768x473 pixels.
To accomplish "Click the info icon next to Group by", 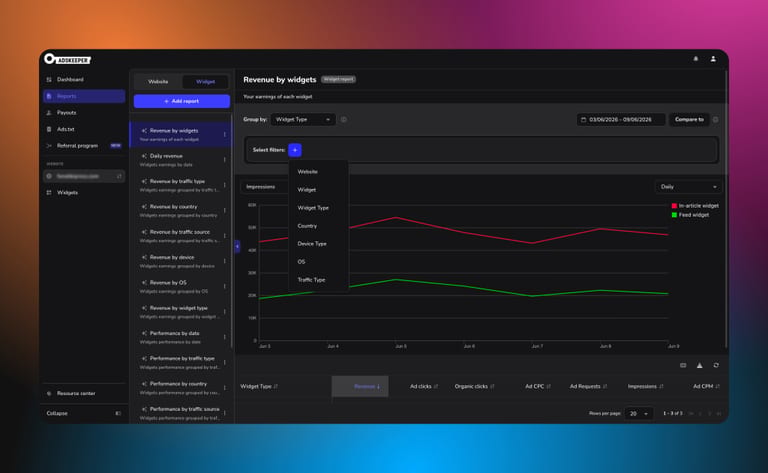I will [x=344, y=119].
